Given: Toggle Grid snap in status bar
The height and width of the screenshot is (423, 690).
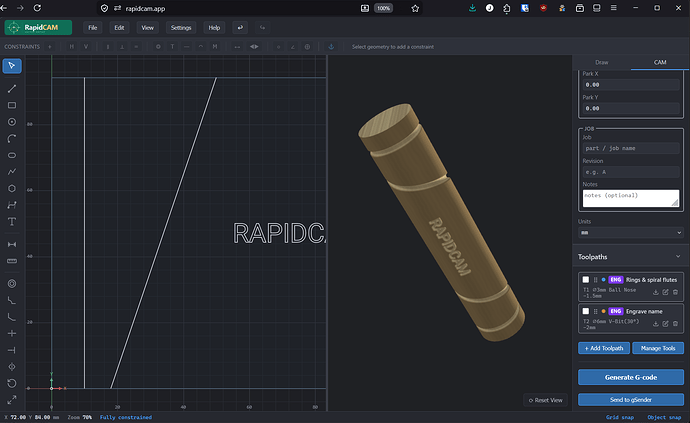Looking at the screenshot, I should [x=620, y=417].
